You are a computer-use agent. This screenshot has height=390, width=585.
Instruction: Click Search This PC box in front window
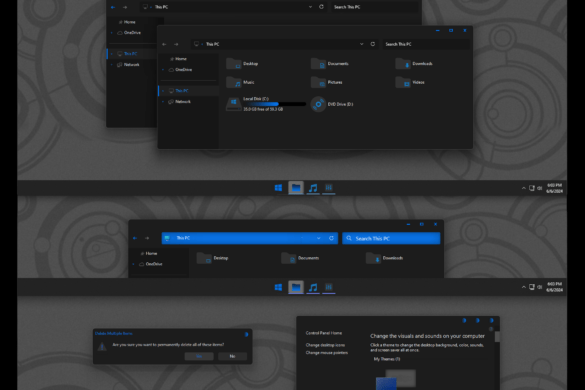pyautogui.click(x=425, y=44)
